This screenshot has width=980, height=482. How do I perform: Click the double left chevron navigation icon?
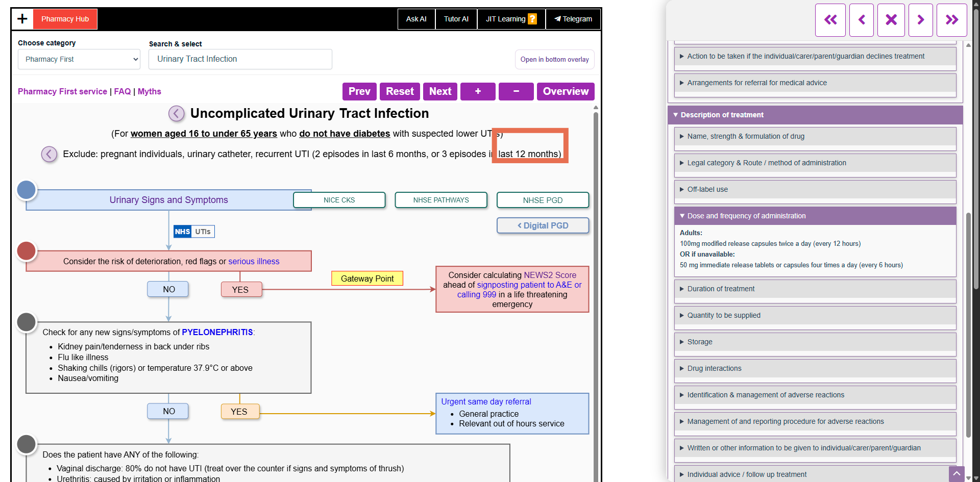click(x=830, y=20)
